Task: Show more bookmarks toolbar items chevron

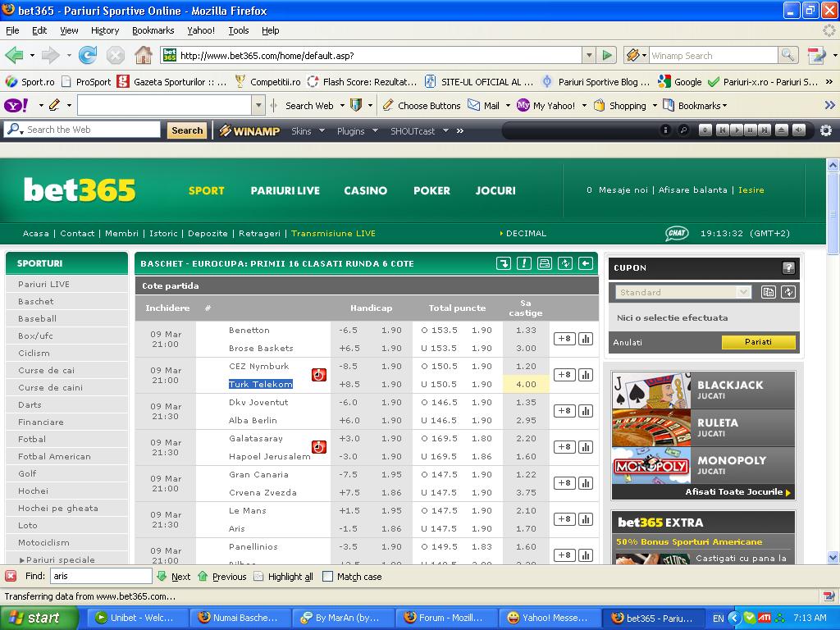Action: pos(829,82)
